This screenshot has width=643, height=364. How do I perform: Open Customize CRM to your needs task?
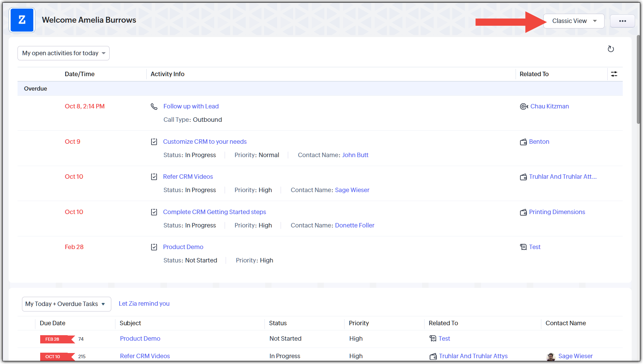point(205,142)
